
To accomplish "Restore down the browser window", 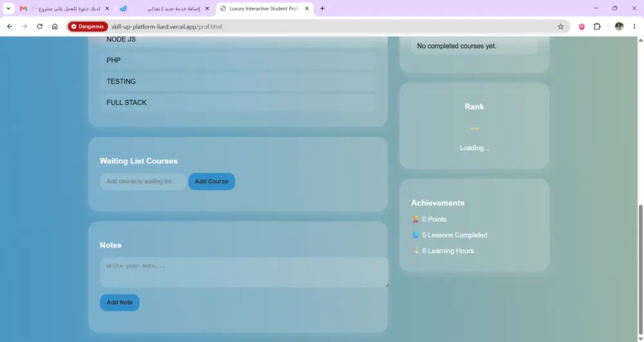I will (615, 8).
